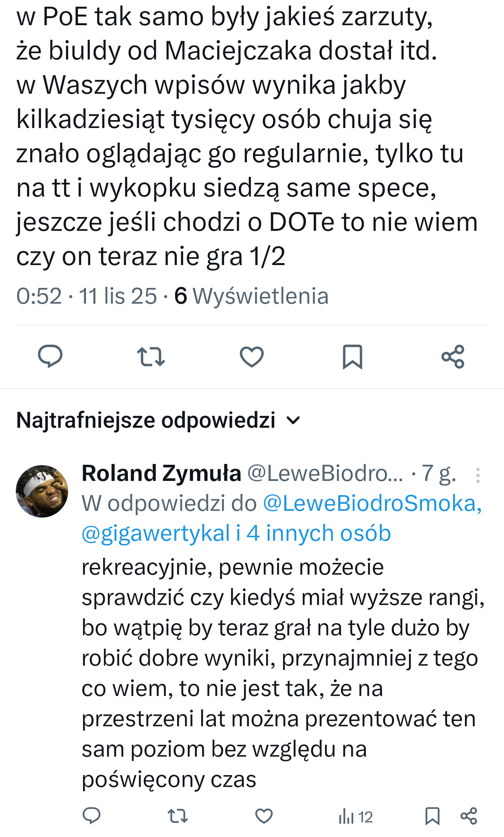Tap the reply icon under main tweet
This screenshot has height=837, width=504.
(x=50, y=356)
